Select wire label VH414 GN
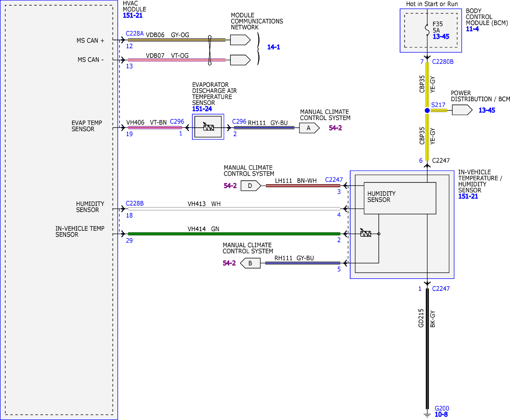 click(x=203, y=229)
